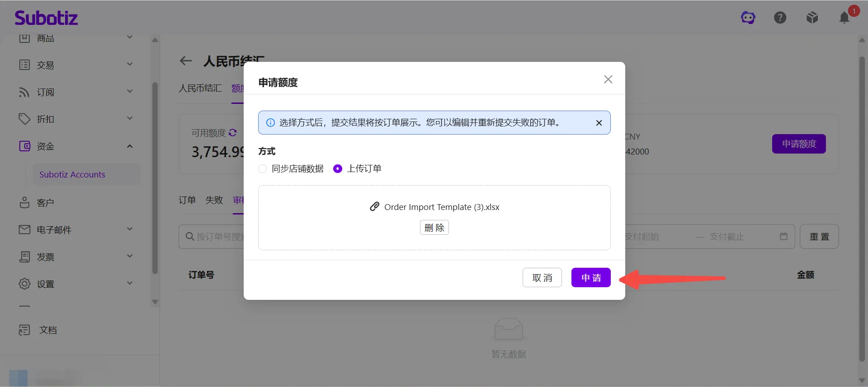The height and width of the screenshot is (387, 868).
Task: Click the 设置 gear icon in sidebar
Action: coord(24,284)
